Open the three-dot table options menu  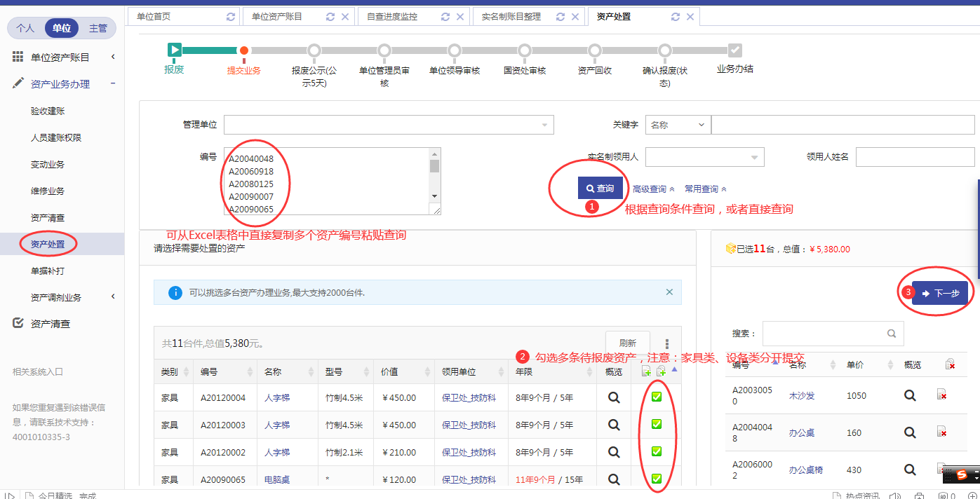click(x=667, y=343)
